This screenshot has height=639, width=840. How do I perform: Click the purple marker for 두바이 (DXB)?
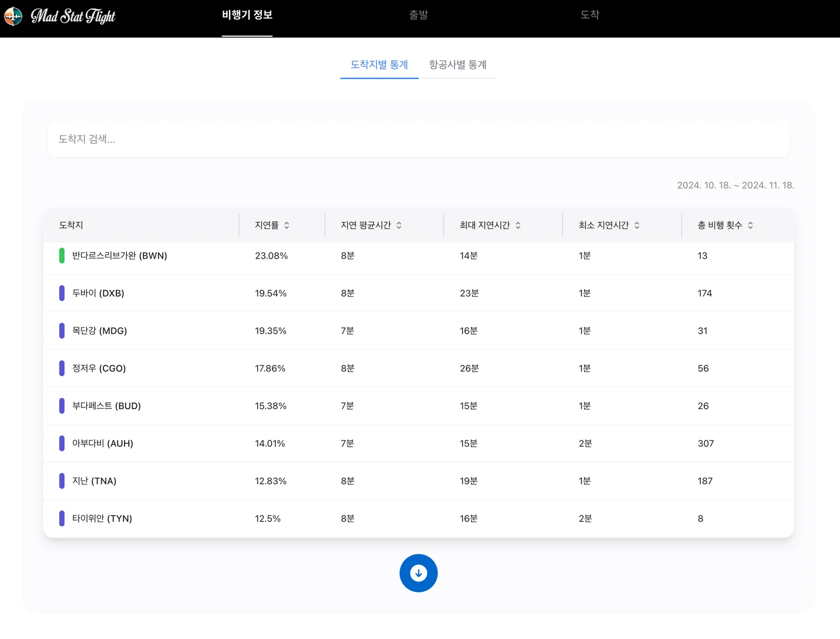[62, 293]
